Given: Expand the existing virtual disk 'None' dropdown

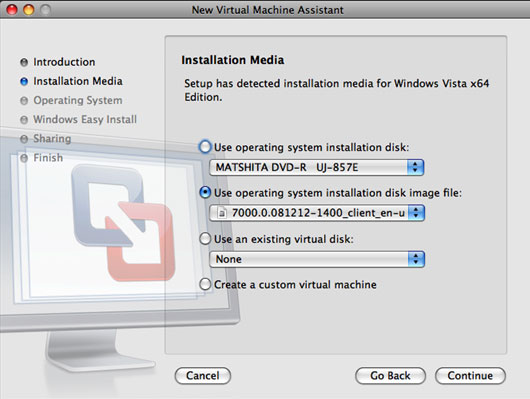Looking at the screenshot, I should click(317, 259).
